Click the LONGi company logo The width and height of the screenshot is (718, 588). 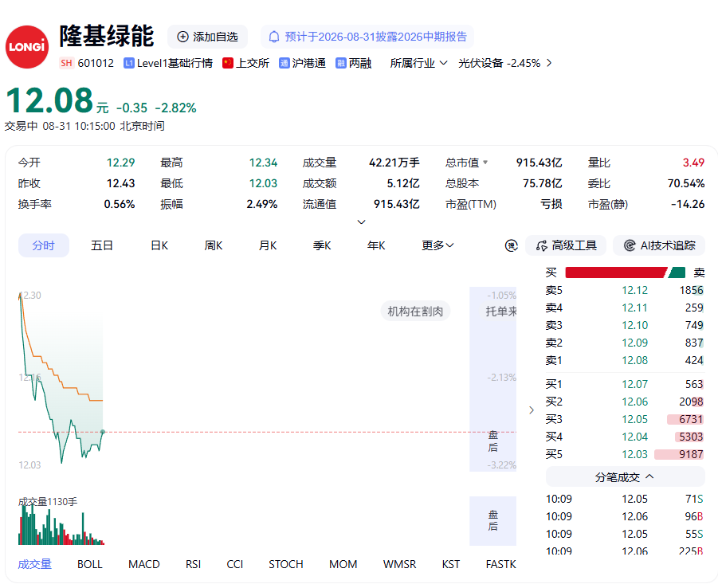[27, 47]
